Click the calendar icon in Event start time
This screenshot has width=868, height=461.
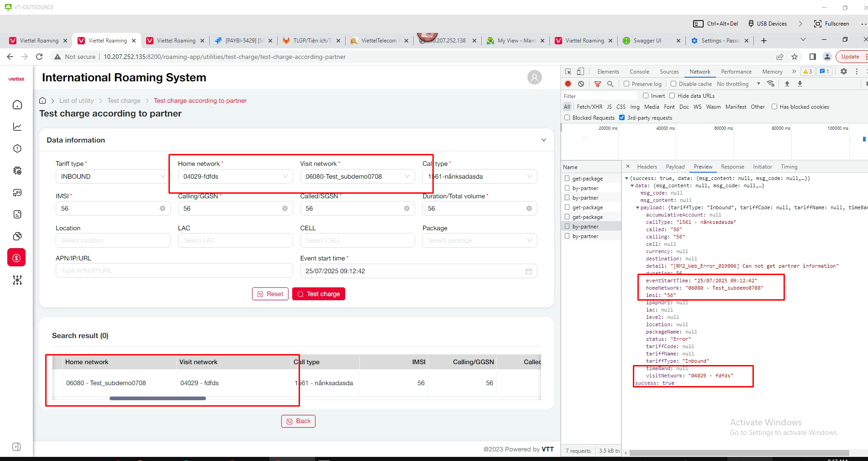click(528, 271)
